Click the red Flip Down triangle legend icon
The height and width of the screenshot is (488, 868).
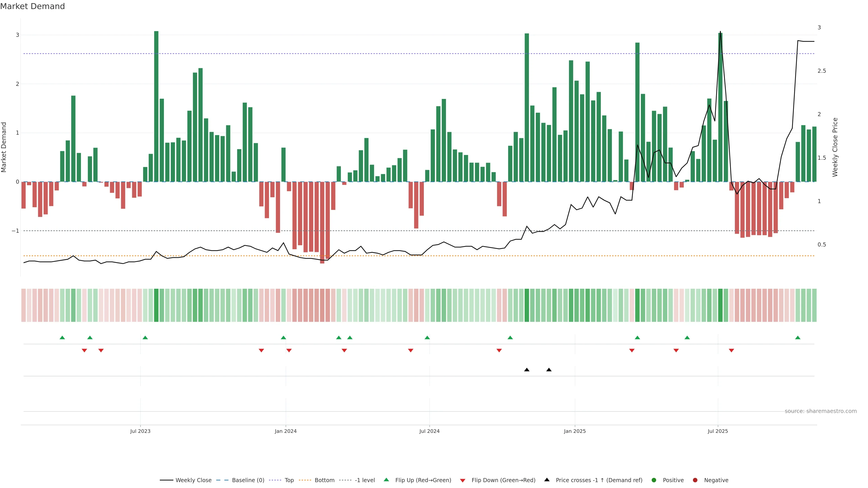pyautogui.click(x=463, y=480)
